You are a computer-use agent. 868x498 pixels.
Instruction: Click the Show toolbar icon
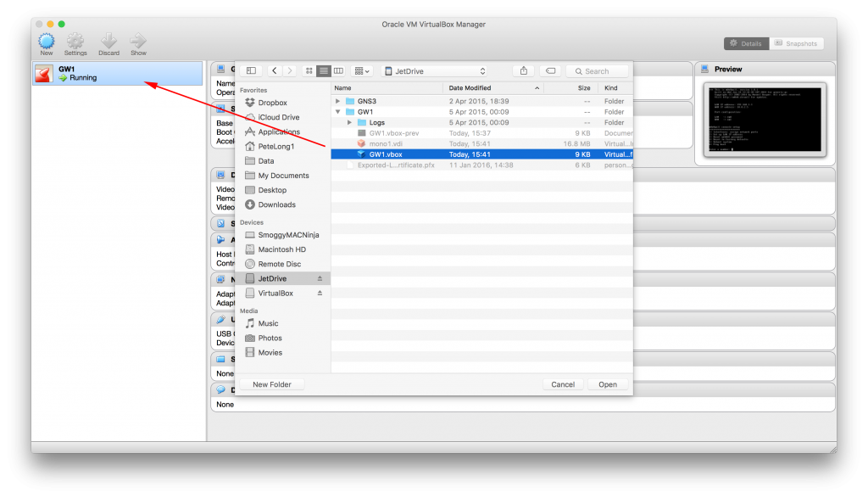coord(138,41)
